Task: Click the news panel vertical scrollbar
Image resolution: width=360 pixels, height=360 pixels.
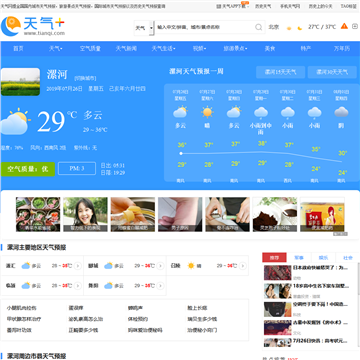Action: [358, 280]
